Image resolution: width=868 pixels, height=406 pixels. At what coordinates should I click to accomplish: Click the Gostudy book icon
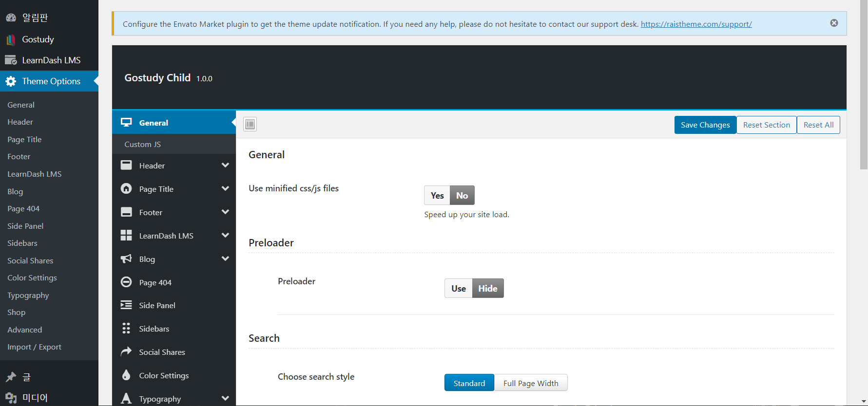(11, 39)
